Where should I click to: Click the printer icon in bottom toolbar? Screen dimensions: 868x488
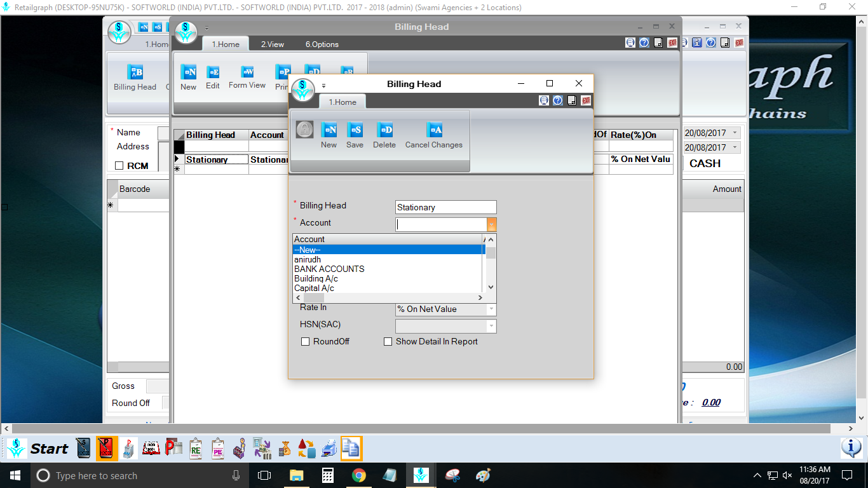click(329, 448)
